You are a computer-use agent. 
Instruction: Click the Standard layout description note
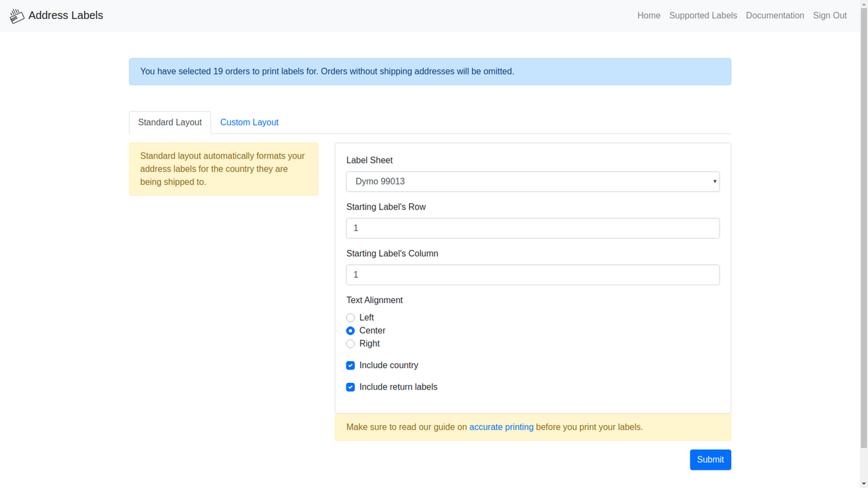click(224, 169)
